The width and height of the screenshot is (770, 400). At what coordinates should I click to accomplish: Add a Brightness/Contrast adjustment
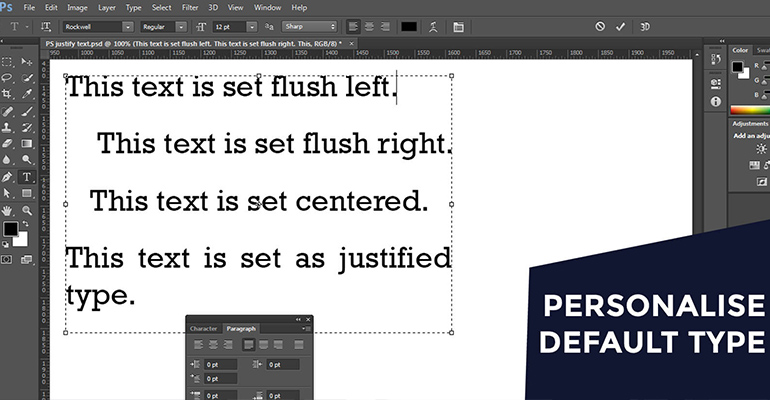click(x=761, y=149)
